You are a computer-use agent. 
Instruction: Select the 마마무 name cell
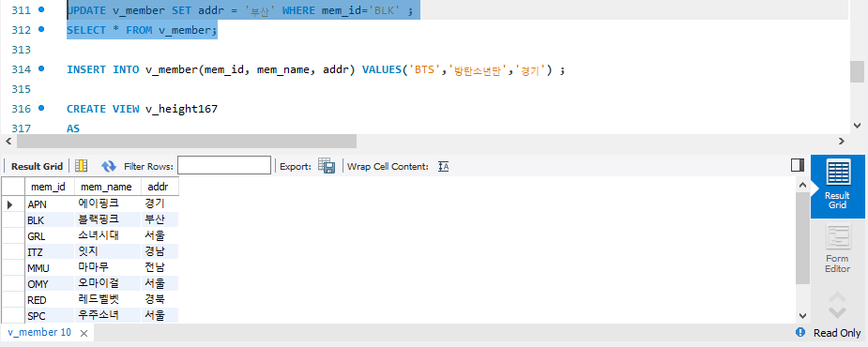click(107, 268)
